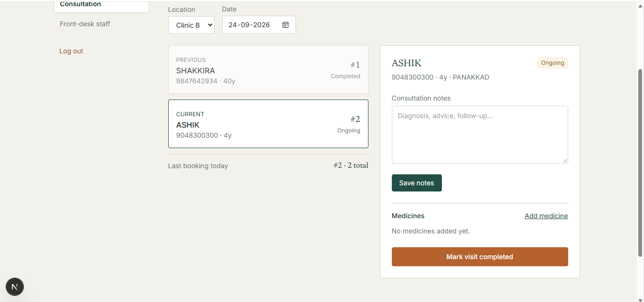Click Log out in the sidebar
The height and width of the screenshot is (302, 644).
71,51
